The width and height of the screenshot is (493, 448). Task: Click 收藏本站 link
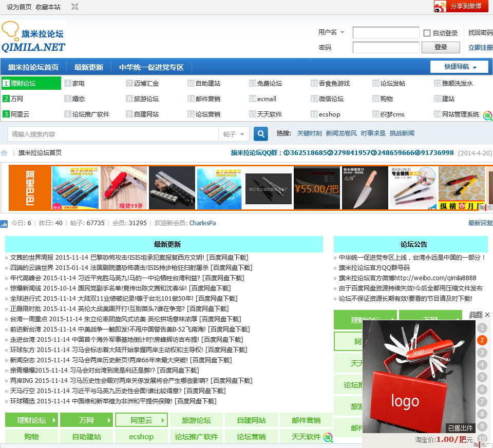point(48,7)
